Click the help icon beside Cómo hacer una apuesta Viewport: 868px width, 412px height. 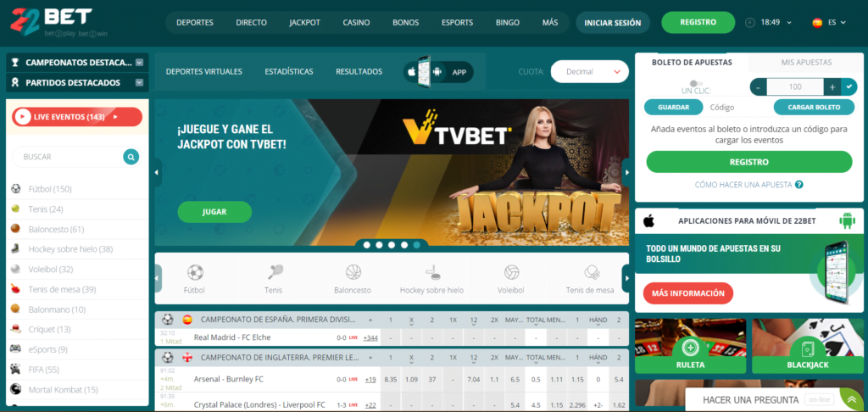click(798, 184)
